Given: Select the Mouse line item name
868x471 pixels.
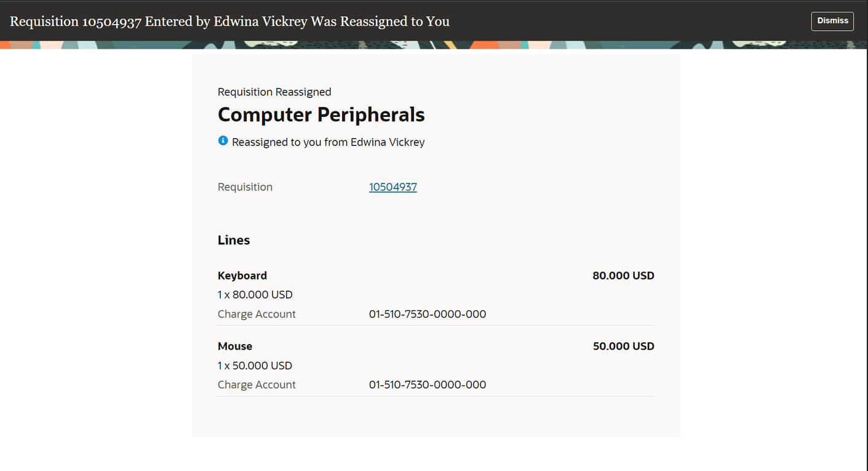Looking at the screenshot, I should pyautogui.click(x=235, y=347).
